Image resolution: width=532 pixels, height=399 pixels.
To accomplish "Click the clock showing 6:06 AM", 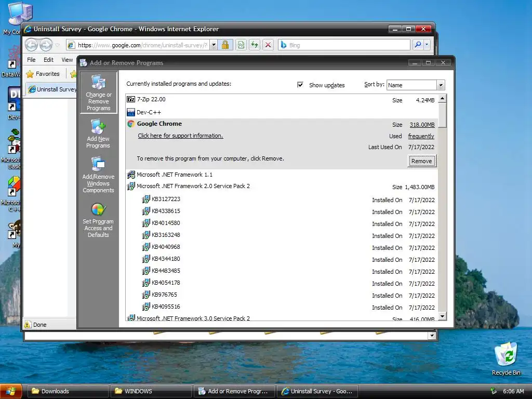I will [513, 391].
